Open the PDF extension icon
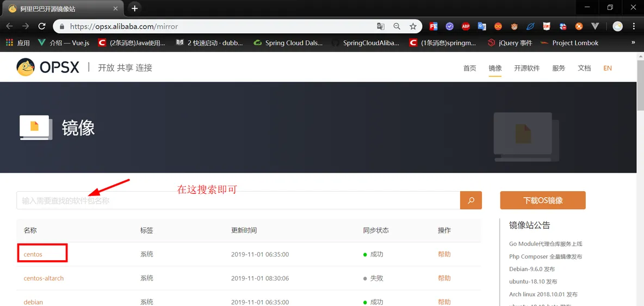 click(547, 26)
